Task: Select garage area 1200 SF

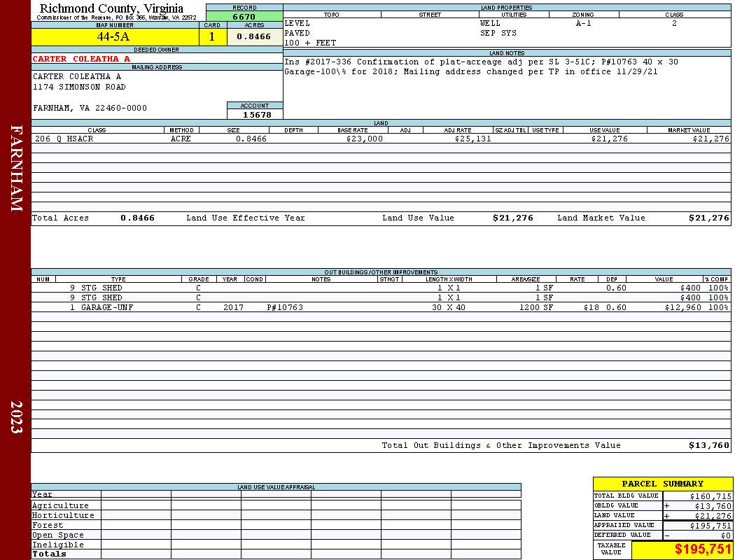Action: tap(536, 308)
